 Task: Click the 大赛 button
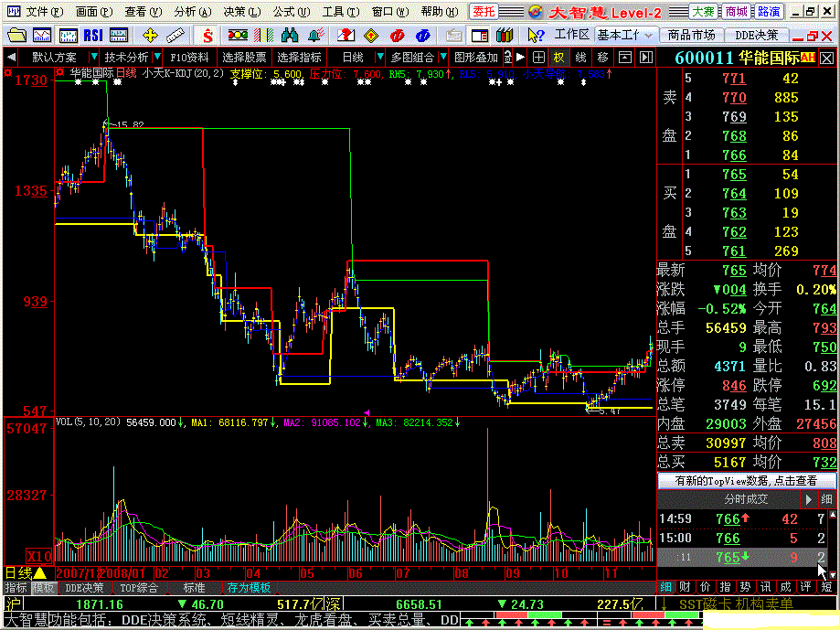pyautogui.click(x=703, y=11)
